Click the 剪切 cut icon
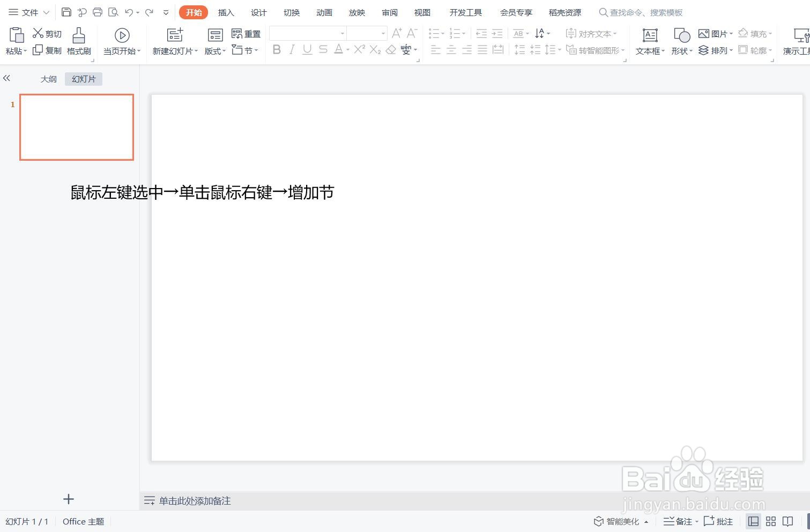 coord(46,33)
